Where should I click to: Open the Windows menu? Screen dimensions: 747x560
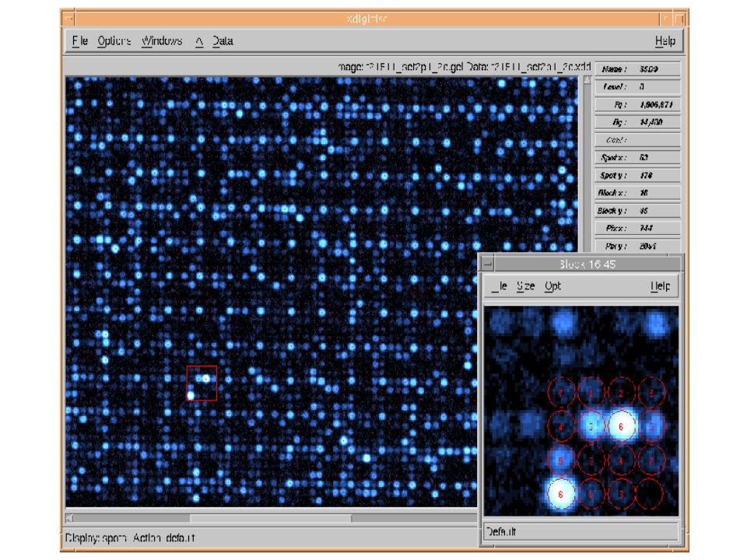click(x=162, y=41)
